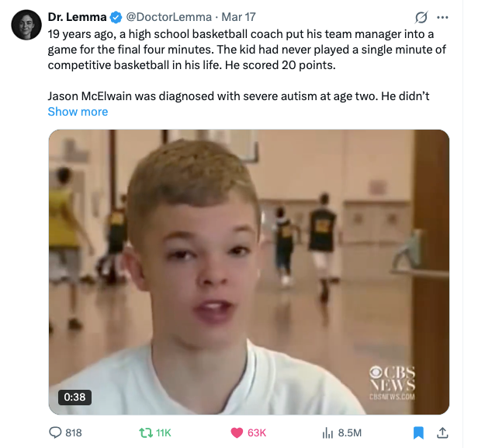
Task: Open the Mar 17 post timestamp
Action: 238,17
